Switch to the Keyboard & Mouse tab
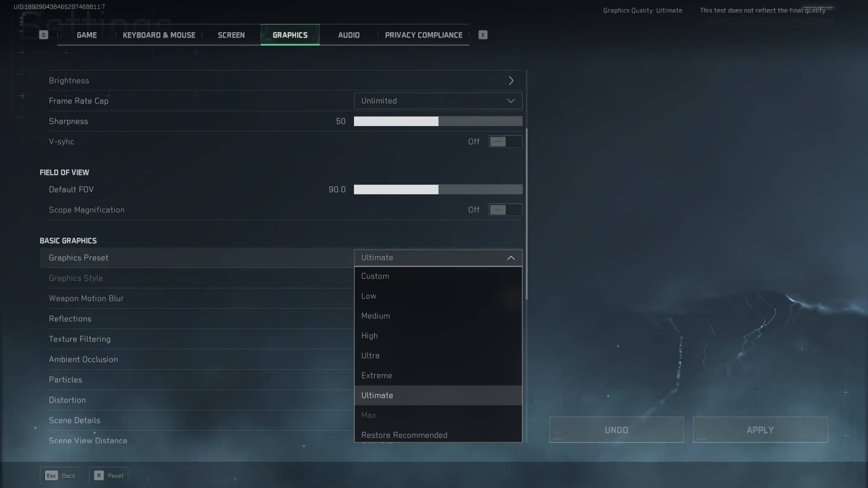This screenshot has height=488, width=868. point(159,35)
